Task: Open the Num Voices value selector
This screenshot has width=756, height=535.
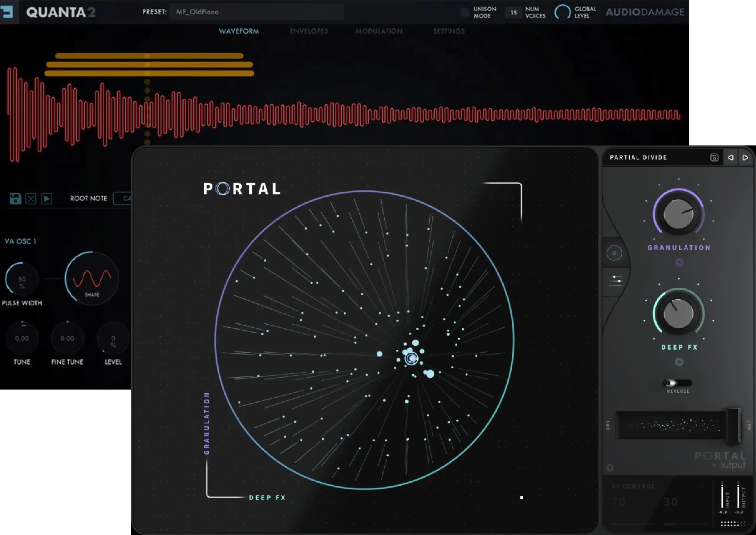Action: click(513, 12)
